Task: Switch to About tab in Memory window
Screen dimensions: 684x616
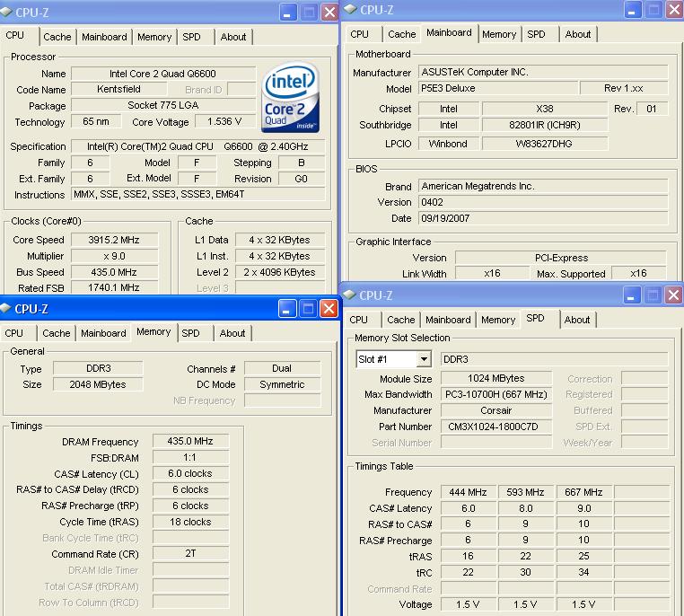Action: pos(232,333)
